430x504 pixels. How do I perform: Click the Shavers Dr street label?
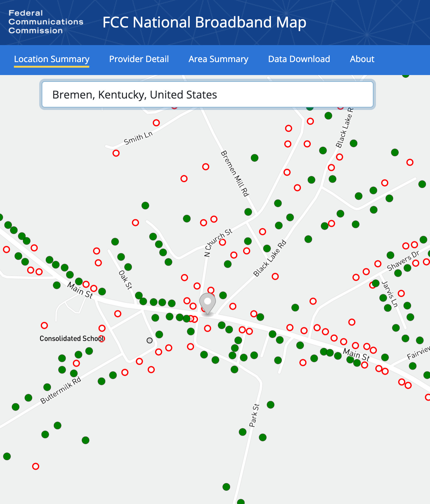coord(403,261)
